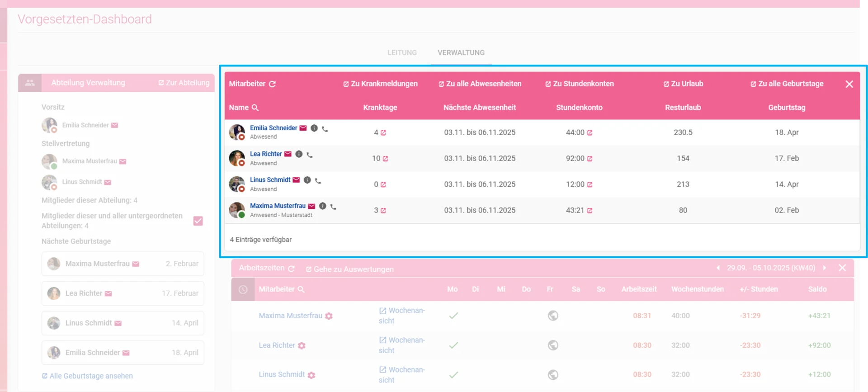Show info for Maxima Musterfrau
The height and width of the screenshot is (392, 868).
323,206
